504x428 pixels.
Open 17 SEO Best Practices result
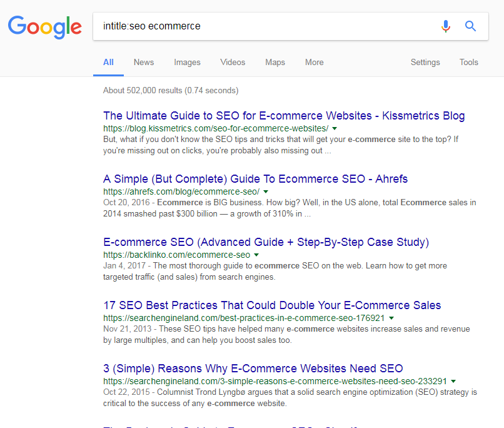[x=272, y=305]
